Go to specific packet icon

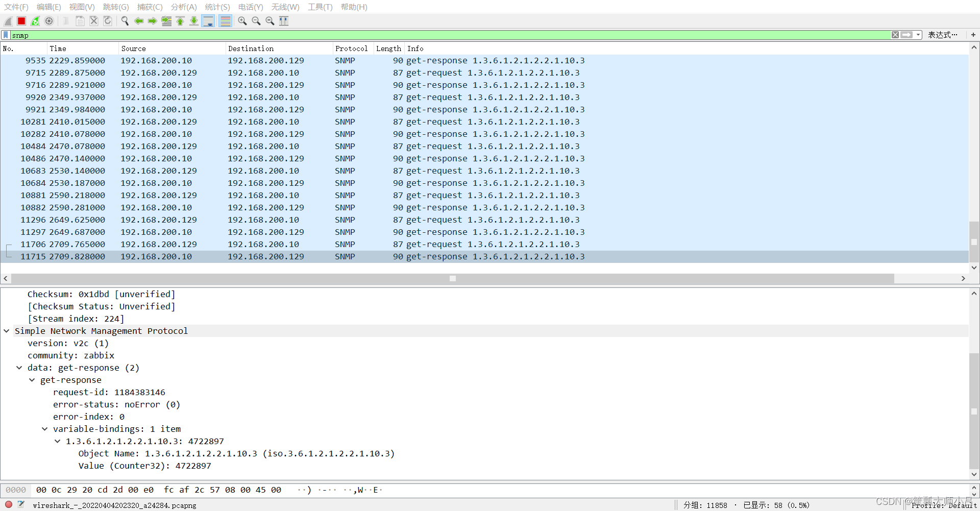click(x=166, y=21)
